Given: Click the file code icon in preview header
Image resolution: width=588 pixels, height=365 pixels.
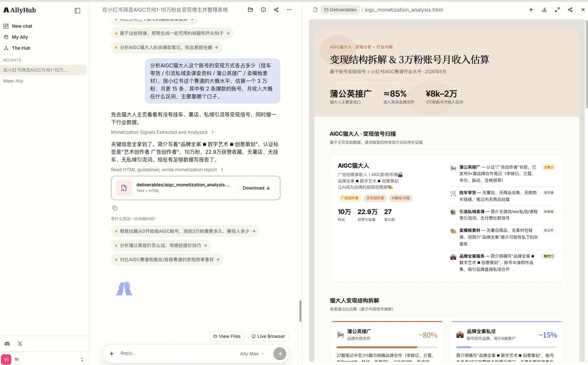Looking at the screenshot, I should click(x=315, y=10).
